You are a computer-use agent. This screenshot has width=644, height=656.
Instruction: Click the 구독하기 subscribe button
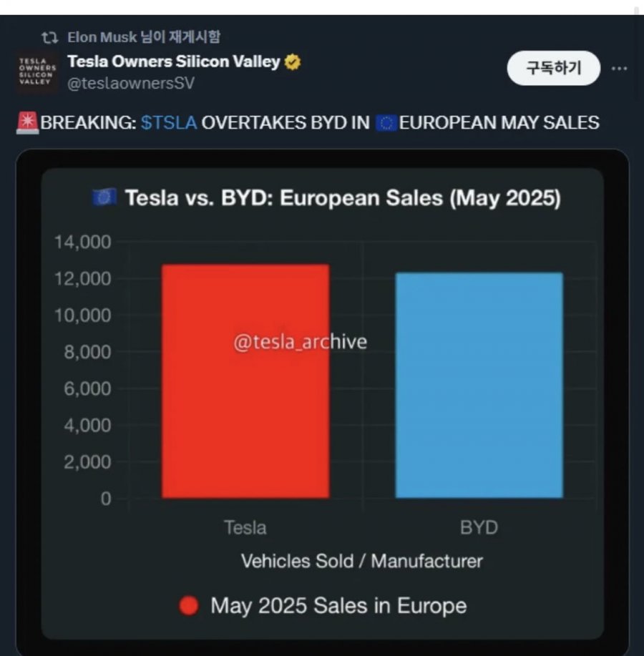click(x=553, y=68)
